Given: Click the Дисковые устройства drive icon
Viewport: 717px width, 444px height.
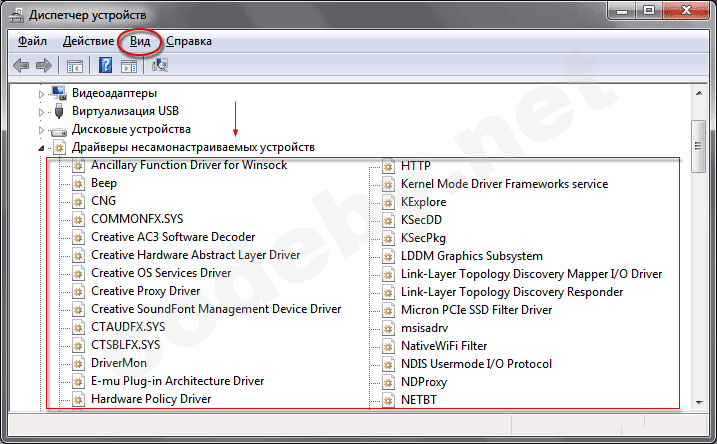Looking at the screenshot, I should 59,132.
